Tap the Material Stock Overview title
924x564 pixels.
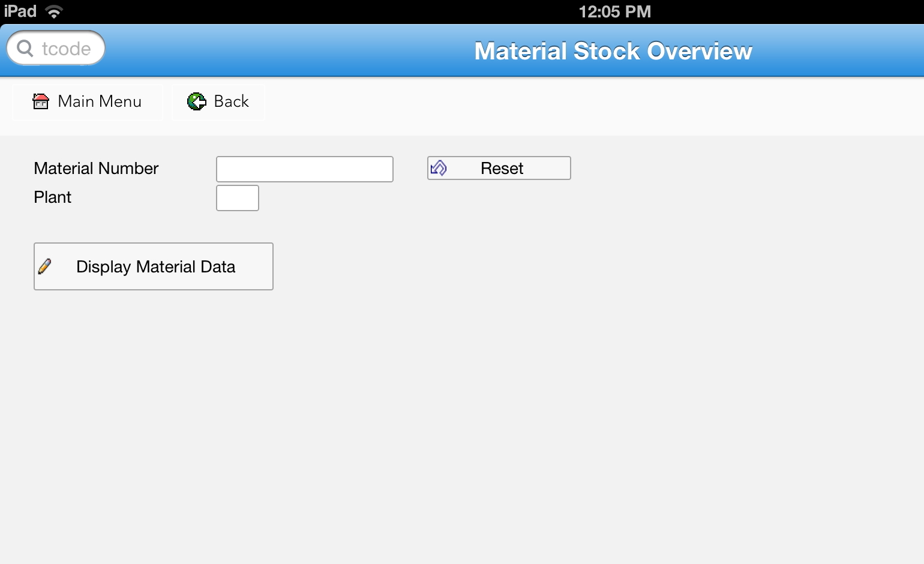coord(613,51)
